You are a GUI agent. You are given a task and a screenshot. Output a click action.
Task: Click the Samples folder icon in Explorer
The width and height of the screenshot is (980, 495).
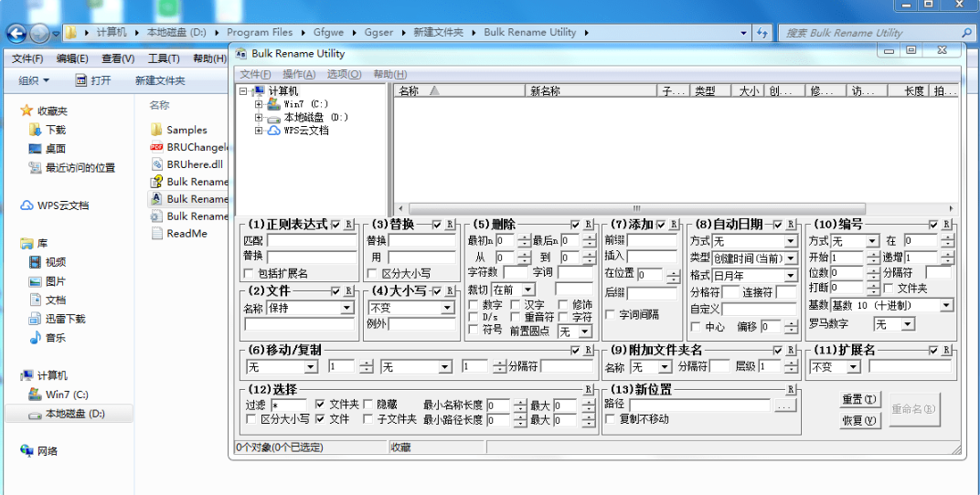[x=156, y=130]
